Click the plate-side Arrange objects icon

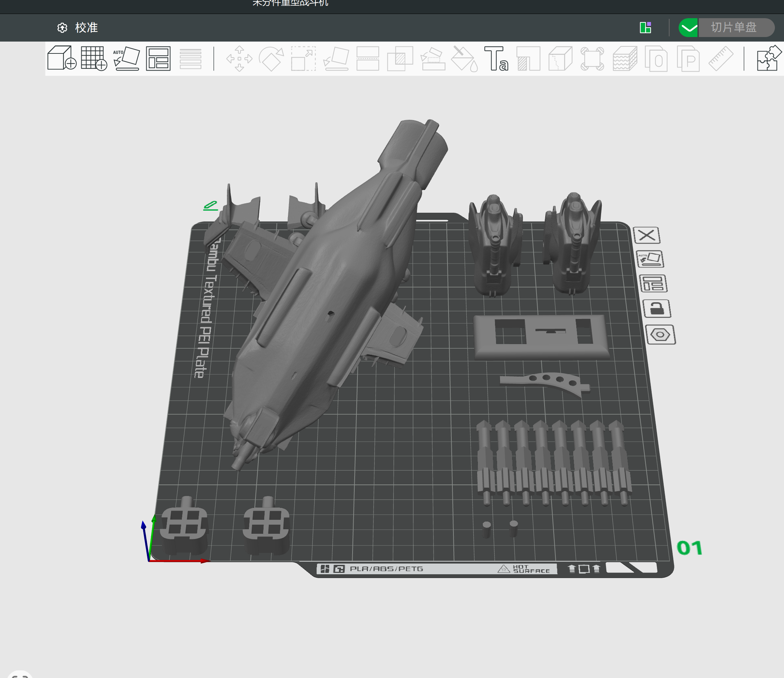pos(653,284)
